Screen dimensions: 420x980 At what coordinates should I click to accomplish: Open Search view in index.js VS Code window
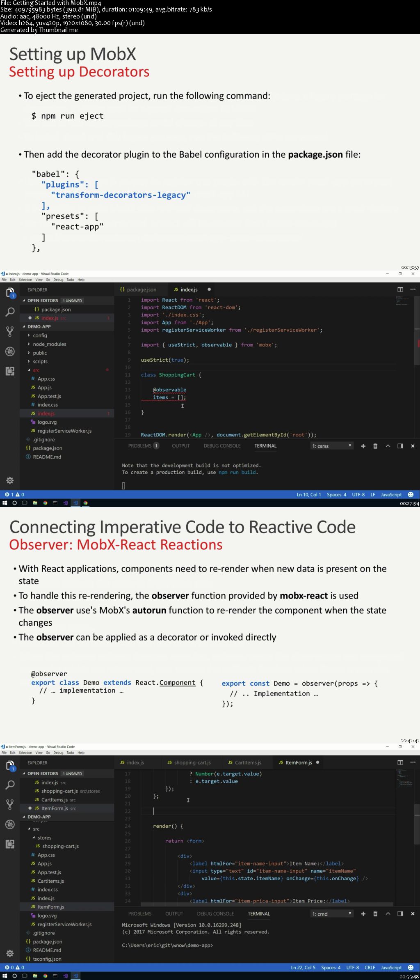click(10, 312)
